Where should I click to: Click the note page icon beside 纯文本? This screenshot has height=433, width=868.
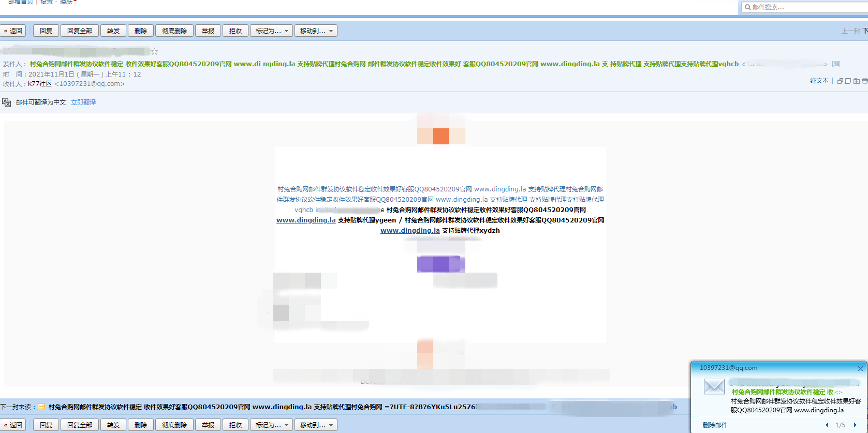pyautogui.click(x=848, y=81)
